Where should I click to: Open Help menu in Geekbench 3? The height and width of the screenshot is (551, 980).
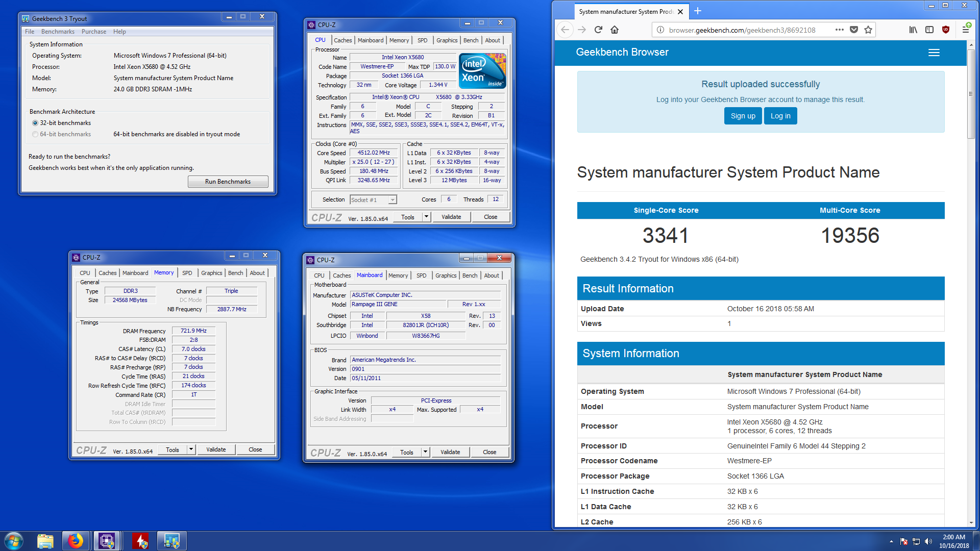pos(119,32)
